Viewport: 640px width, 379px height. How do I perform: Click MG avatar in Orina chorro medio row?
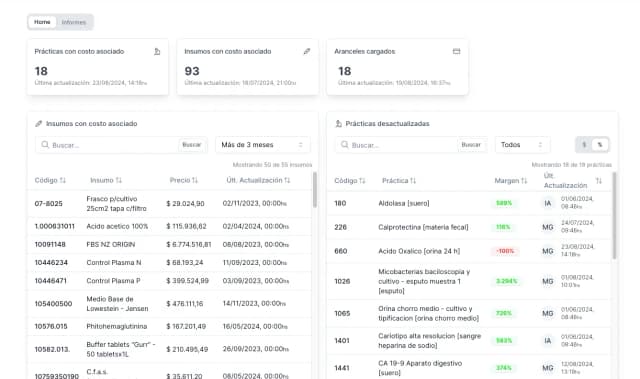(x=548, y=313)
